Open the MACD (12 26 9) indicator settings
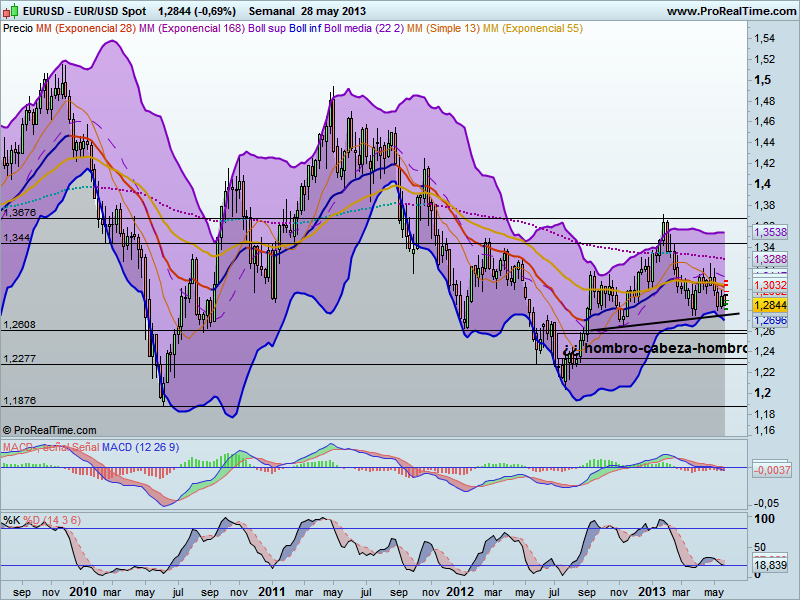Image resolution: width=800 pixels, height=600 pixels. coord(140,447)
